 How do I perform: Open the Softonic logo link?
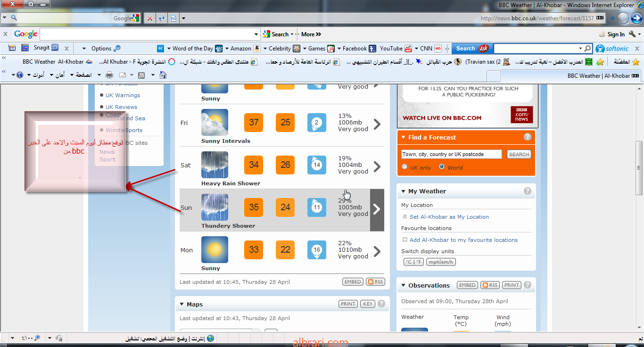coord(612,48)
